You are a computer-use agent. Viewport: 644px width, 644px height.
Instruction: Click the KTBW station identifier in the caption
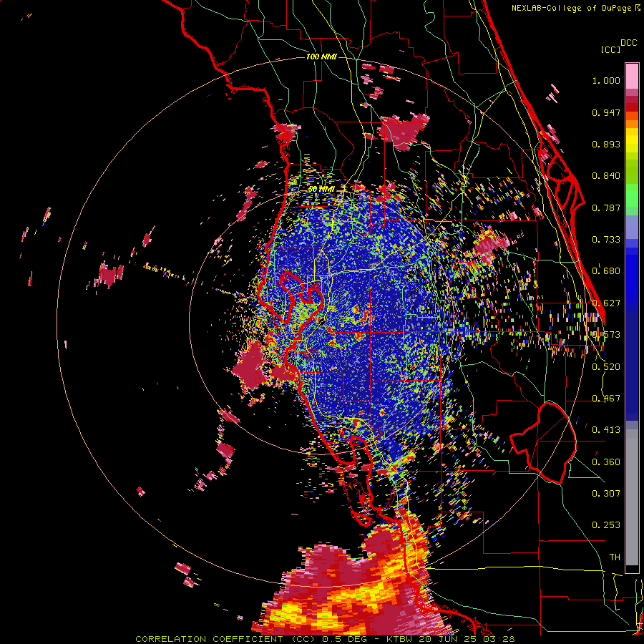point(400,639)
